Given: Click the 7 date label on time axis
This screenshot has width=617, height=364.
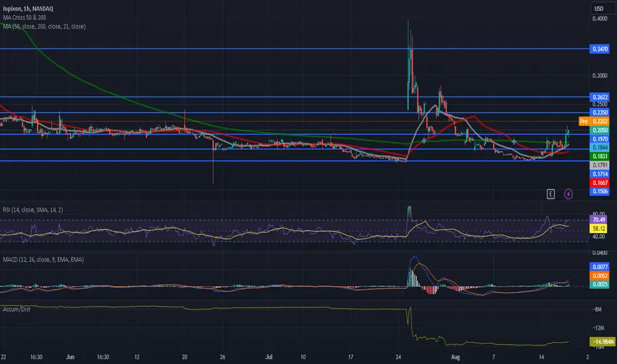Looking at the screenshot, I should pyautogui.click(x=493, y=357).
